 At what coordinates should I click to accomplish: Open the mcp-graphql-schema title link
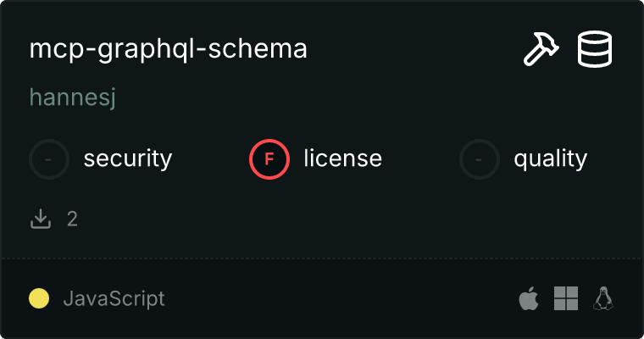[x=168, y=50]
